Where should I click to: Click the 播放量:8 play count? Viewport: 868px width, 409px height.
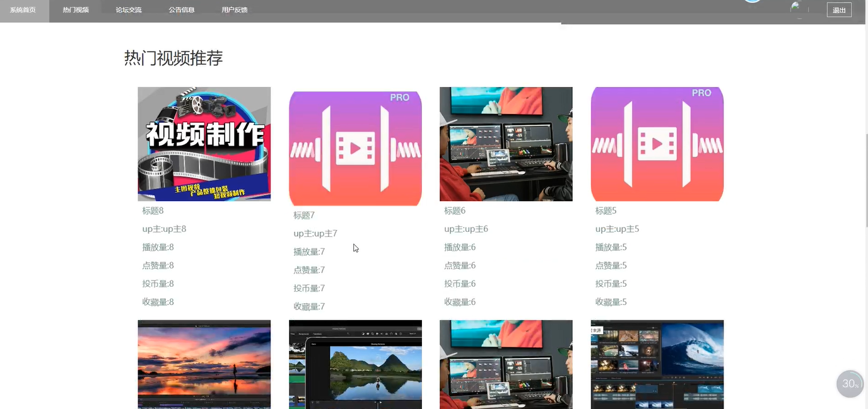158,247
